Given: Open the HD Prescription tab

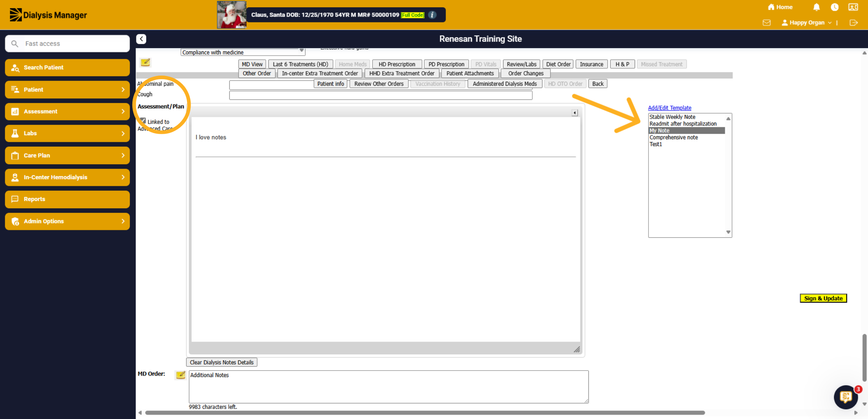Looking at the screenshot, I should (x=397, y=64).
